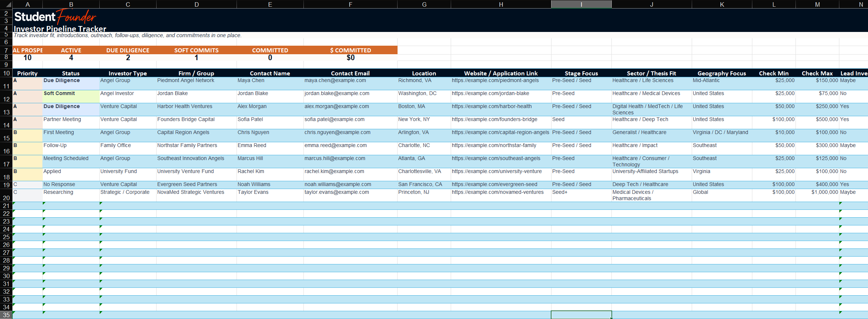Click the "SOFT COMMITS" summary label
The image size is (868, 319).
(196, 51)
